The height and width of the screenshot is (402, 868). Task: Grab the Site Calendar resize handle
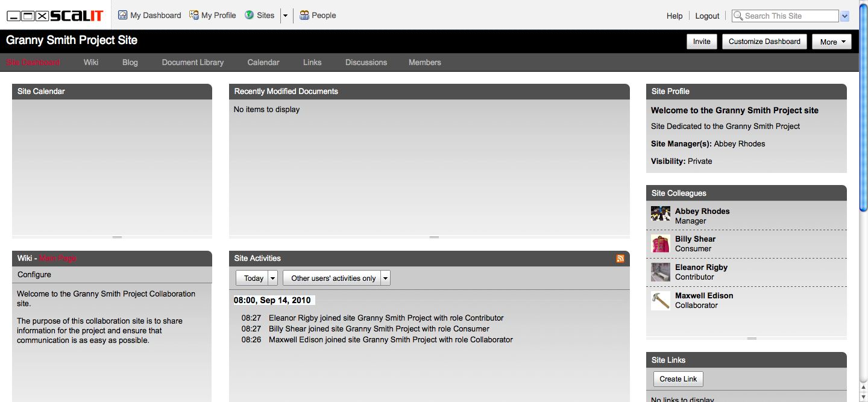pos(117,237)
